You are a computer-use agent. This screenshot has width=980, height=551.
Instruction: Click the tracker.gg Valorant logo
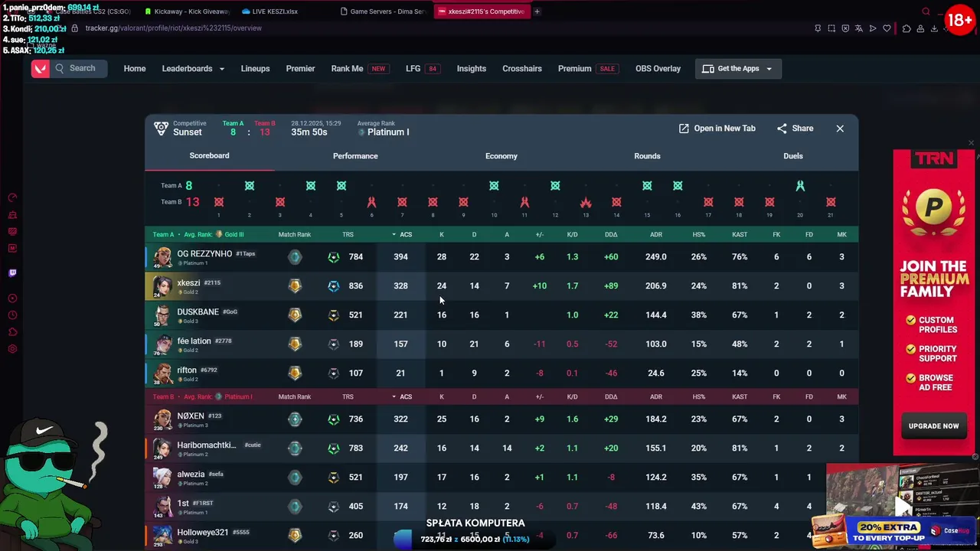pyautogui.click(x=40, y=69)
